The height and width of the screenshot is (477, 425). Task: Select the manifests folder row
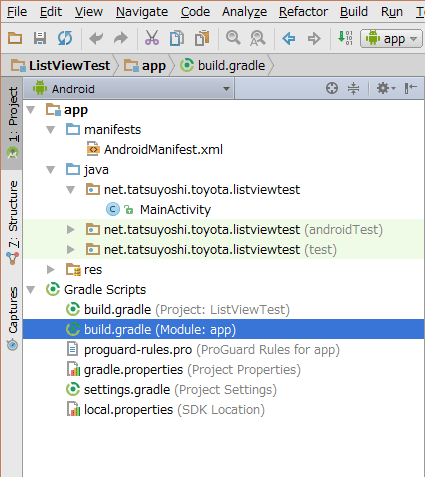pyautogui.click(x=223, y=130)
